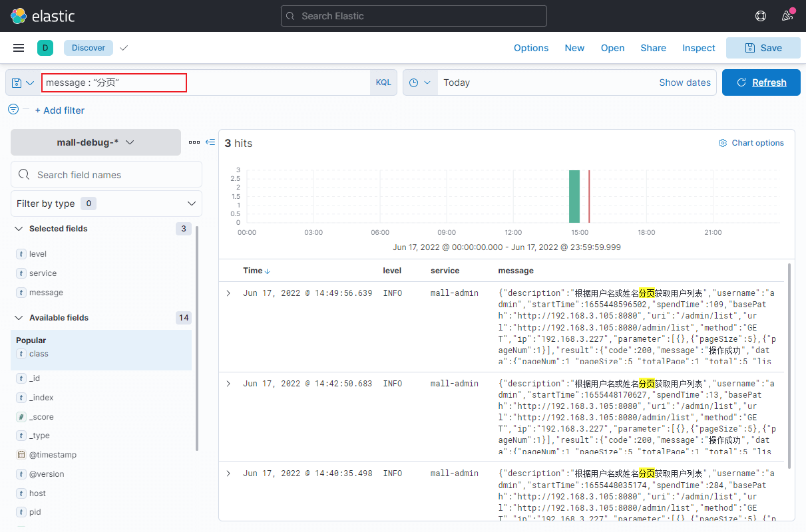Open the newsfeed notifications icon
Screen dimensions: 806x532
787,16
